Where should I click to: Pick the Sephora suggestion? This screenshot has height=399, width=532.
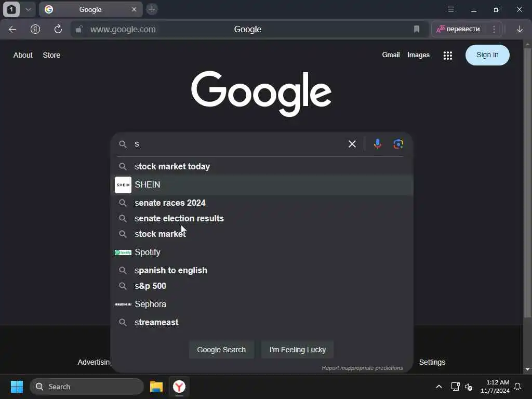pyautogui.click(x=262, y=304)
